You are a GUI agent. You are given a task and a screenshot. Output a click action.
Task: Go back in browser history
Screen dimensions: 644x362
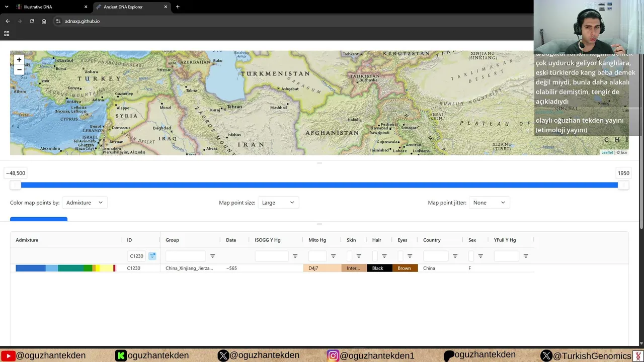coord(8,21)
